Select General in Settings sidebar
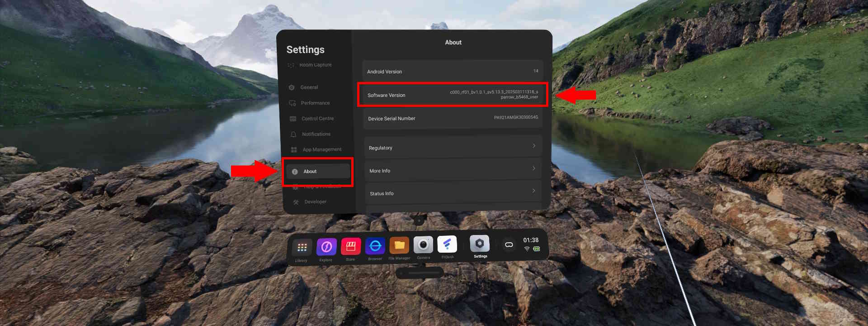The height and width of the screenshot is (326, 868). 309,87
